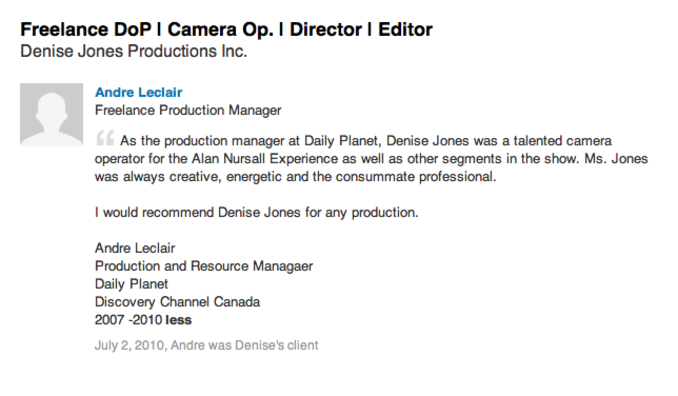
Task: Click the 'July 2, 2010' date caption
Action: (x=129, y=345)
